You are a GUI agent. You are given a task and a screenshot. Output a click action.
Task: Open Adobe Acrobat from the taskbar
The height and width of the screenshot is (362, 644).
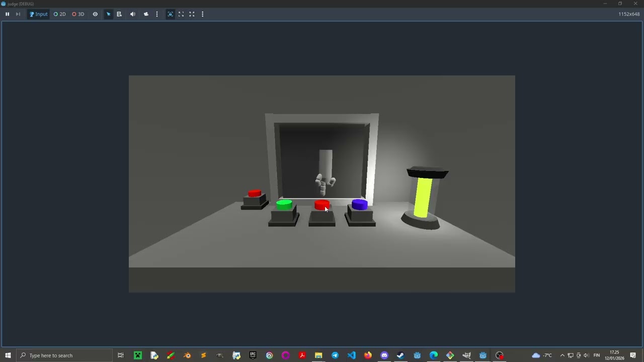(302, 355)
